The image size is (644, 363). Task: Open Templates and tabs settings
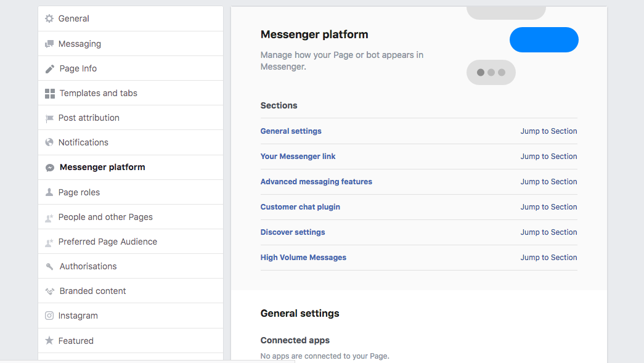tap(131, 93)
